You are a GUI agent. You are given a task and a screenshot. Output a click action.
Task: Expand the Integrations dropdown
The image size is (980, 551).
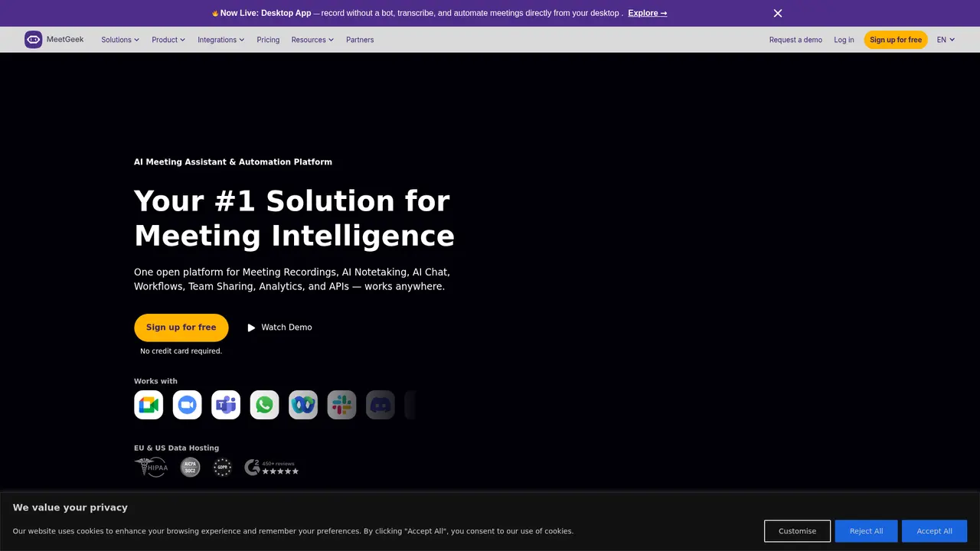221,40
